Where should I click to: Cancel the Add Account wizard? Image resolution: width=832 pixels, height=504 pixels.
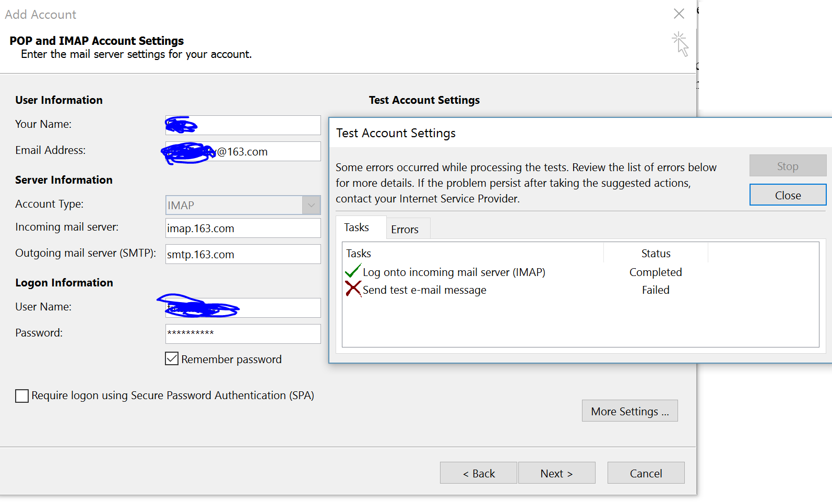646,473
